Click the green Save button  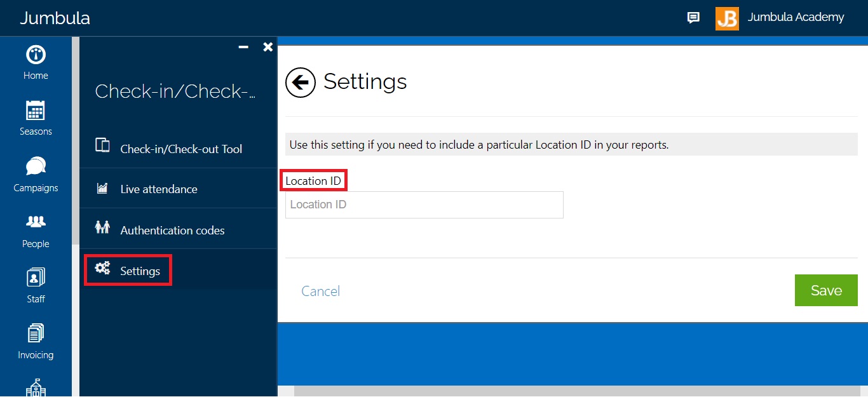826,290
